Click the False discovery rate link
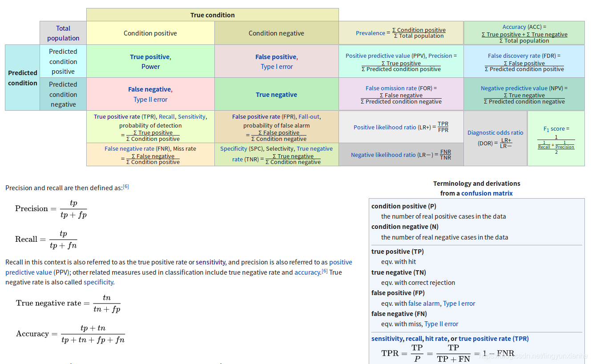This screenshot has height=364, width=592. pyautogui.click(x=514, y=56)
